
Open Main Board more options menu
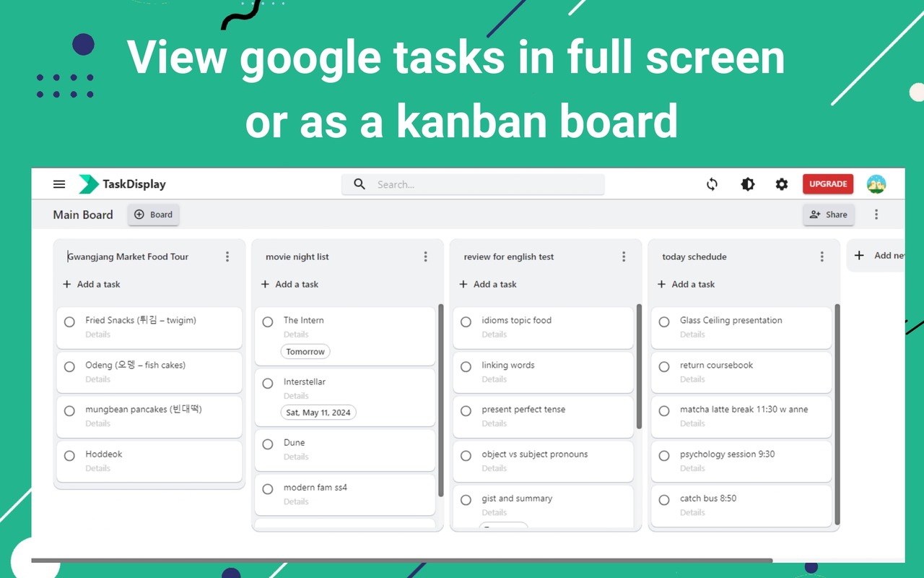(x=876, y=215)
